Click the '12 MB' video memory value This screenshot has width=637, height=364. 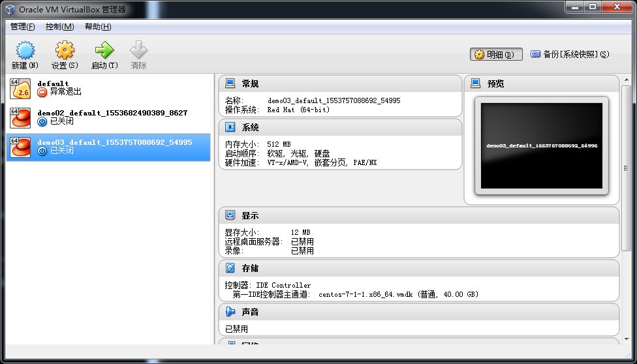pyautogui.click(x=301, y=232)
